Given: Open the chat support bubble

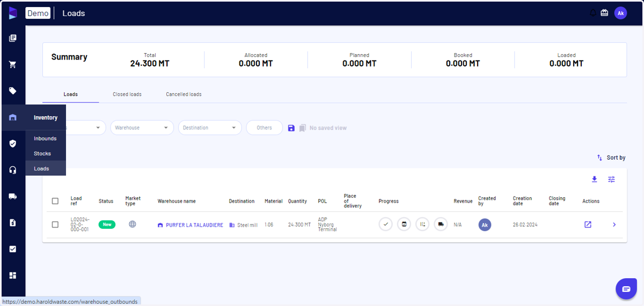Looking at the screenshot, I should [x=626, y=289].
